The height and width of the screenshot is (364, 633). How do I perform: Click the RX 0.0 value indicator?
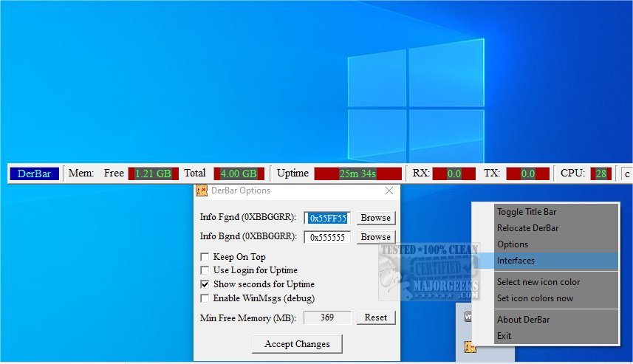pyautogui.click(x=454, y=174)
